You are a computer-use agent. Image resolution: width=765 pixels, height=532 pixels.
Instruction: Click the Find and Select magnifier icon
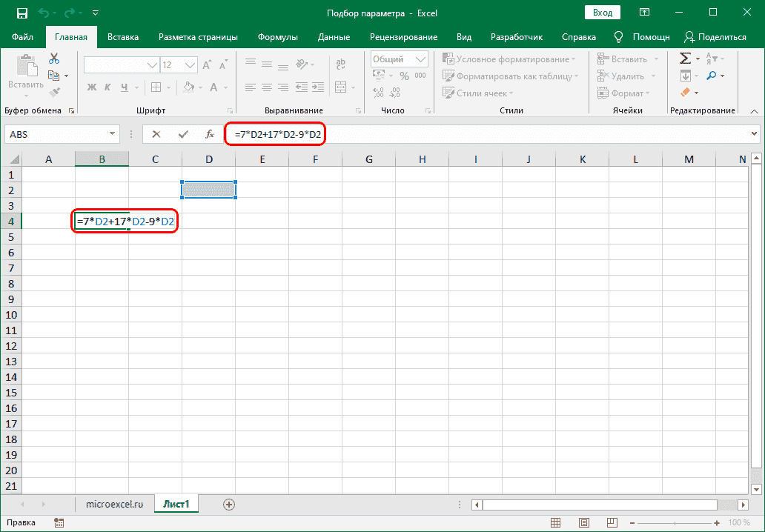tap(712, 76)
